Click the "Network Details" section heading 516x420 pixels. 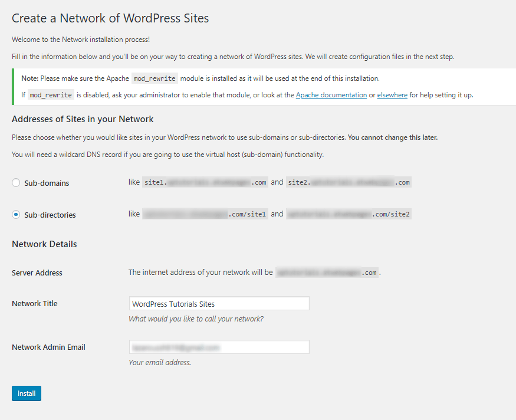click(44, 244)
